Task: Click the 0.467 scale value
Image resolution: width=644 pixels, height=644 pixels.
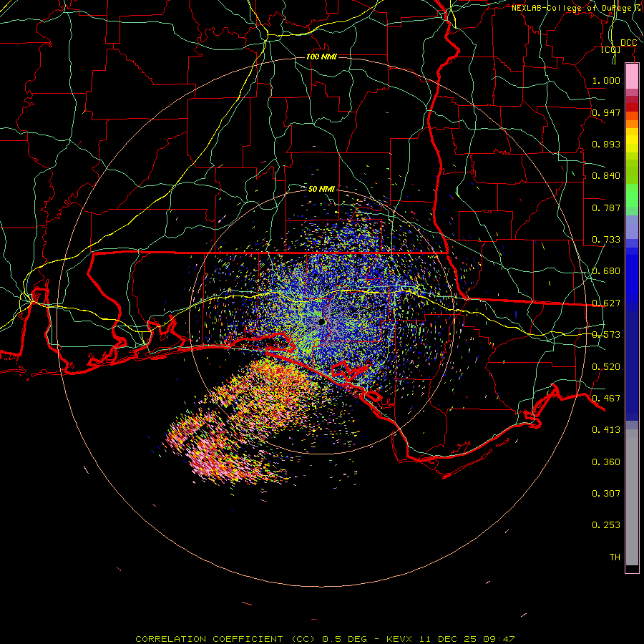Action: click(606, 399)
